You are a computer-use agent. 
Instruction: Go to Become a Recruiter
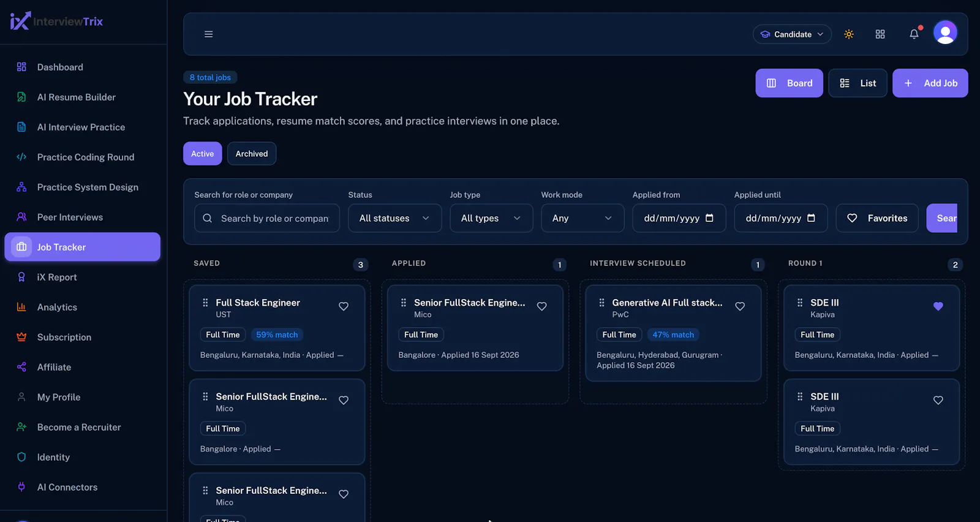point(83,428)
